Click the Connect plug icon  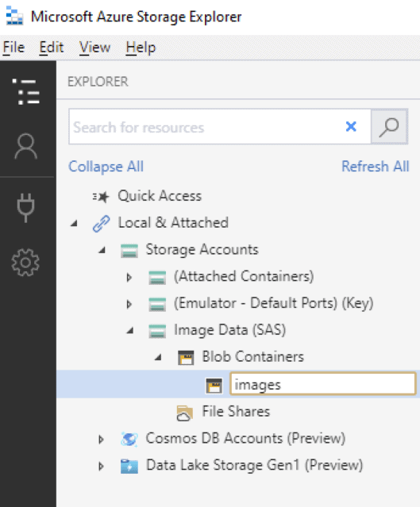26,208
